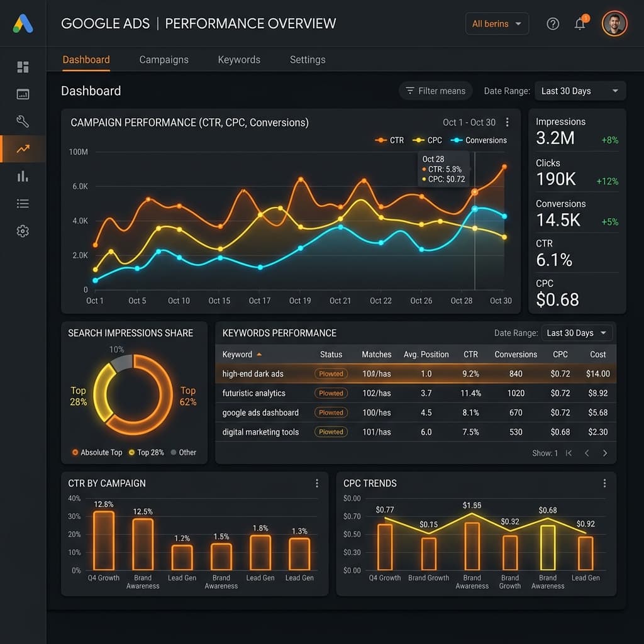Screen dimensions: 644x644
Task: Click the help question mark icon
Action: [553, 24]
